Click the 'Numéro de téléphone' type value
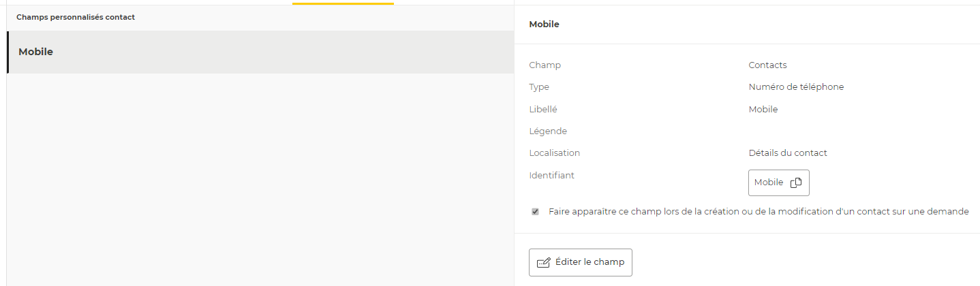 pyautogui.click(x=796, y=87)
